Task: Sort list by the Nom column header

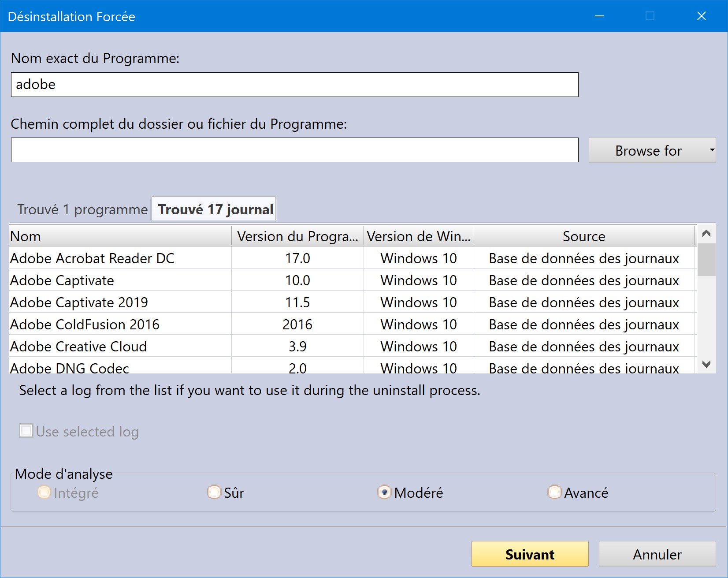Action: point(120,236)
